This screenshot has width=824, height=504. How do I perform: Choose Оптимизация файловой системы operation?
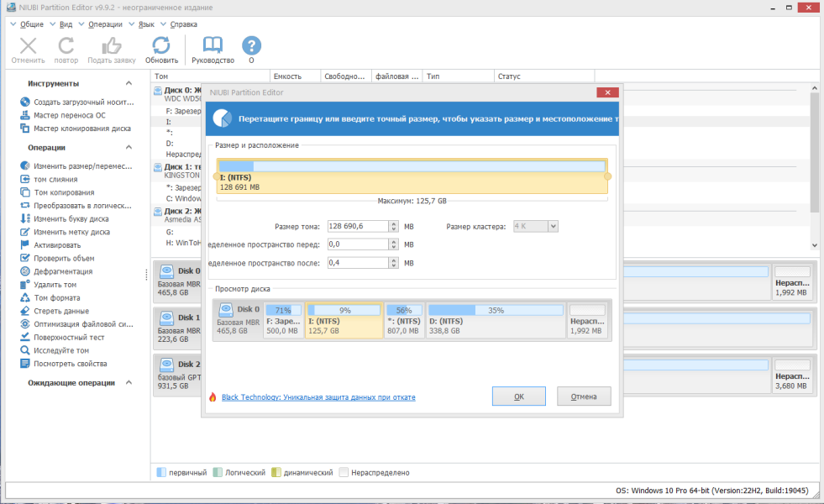point(76,323)
